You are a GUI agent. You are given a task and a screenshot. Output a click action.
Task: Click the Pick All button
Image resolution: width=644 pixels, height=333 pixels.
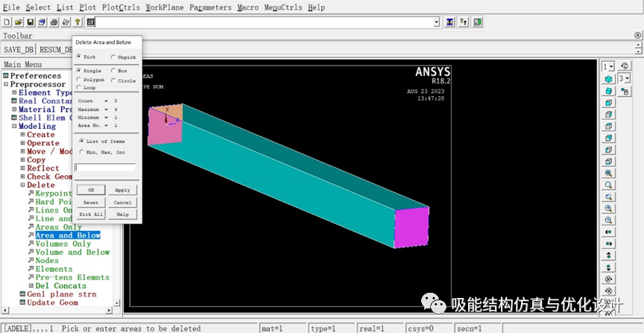tap(91, 215)
